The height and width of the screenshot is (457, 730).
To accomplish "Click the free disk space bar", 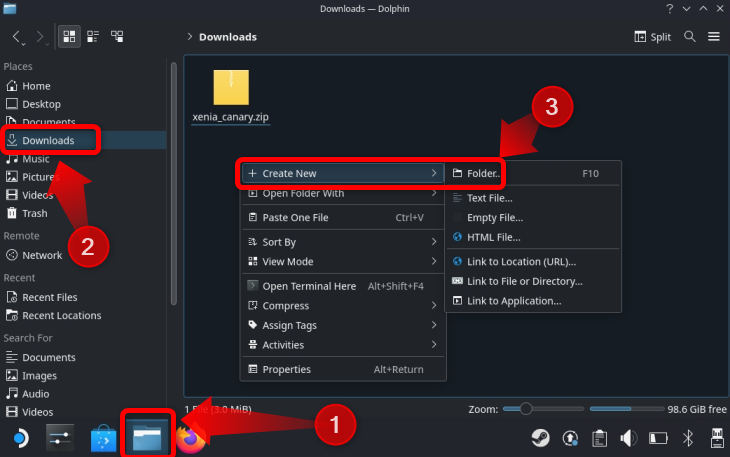I will click(627, 409).
